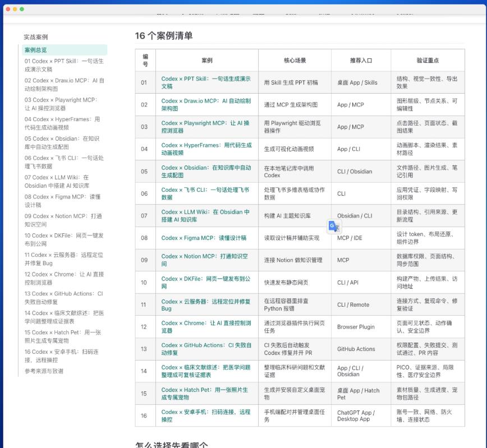Follow table link Codex × Playwright MCP：让 AI 操控浏览器
This screenshot has width=487, height=448.
pyautogui.click(x=205, y=127)
